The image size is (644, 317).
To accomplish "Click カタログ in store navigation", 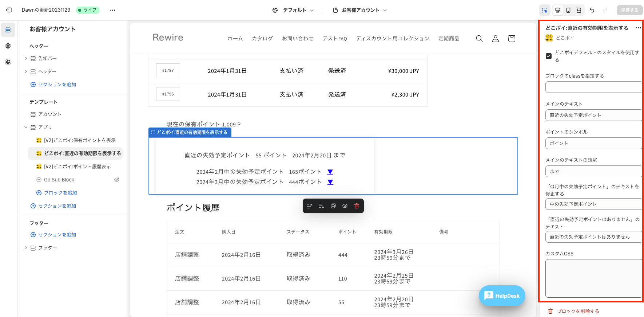I will pyautogui.click(x=262, y=39).
